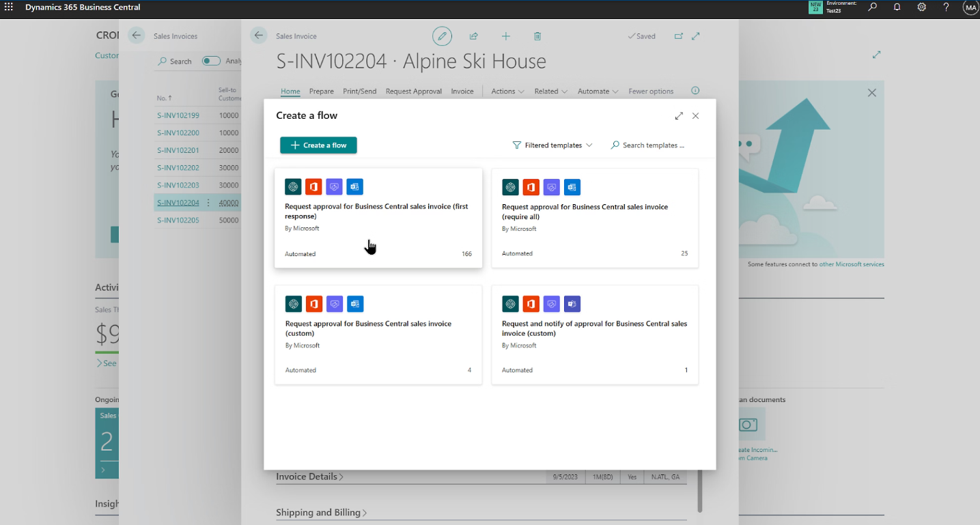Click the search magnifier in top bar
The width and height of the screenshot is (980, 525).
872,7
